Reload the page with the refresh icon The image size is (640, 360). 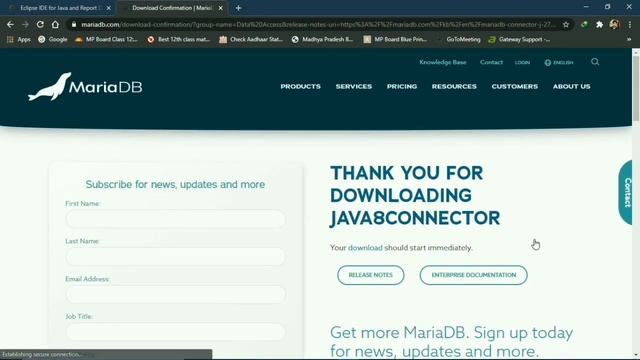(x=40, y=24)
